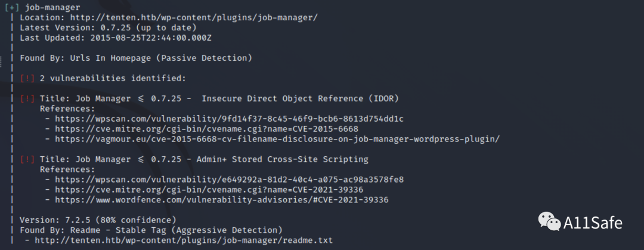Click the 'Version: 7.2.5 (80% confidence)' line
The width and height of the screenshot is (644, 250).
pos(98,220)
